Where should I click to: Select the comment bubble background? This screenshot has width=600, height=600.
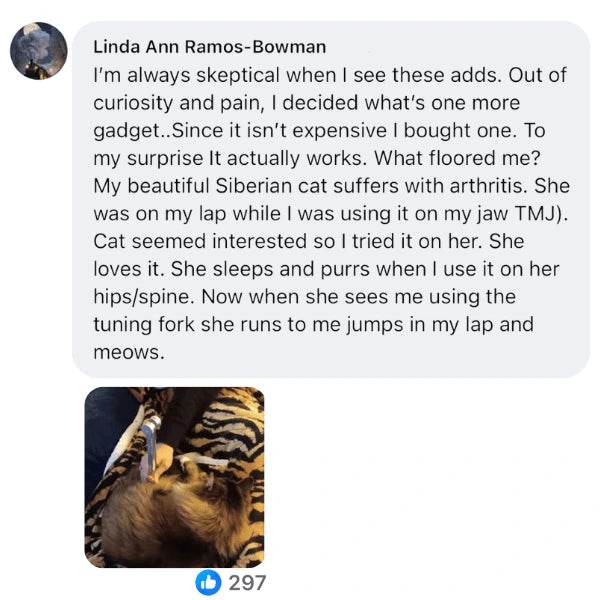pos(331,199)
